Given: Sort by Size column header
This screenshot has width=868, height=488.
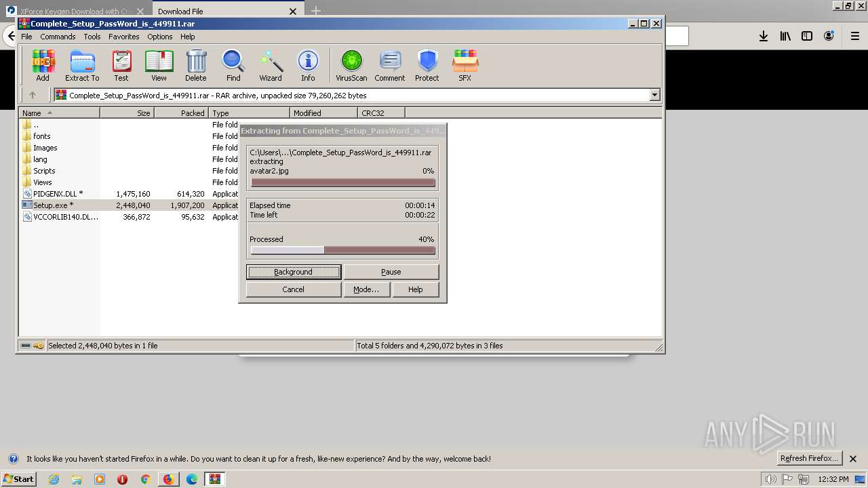Looking at the screenshot, I should [127, 113].
